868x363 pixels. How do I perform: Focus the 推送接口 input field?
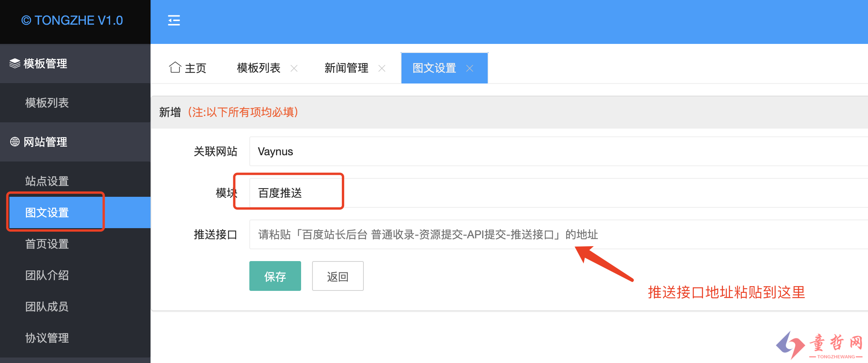[x=559, y=234]
